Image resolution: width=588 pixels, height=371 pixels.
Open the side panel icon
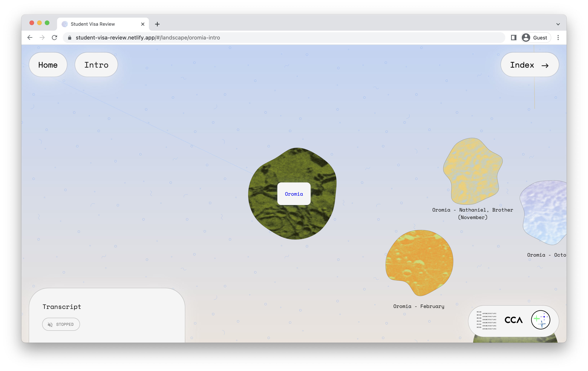[x=514, y=38]
